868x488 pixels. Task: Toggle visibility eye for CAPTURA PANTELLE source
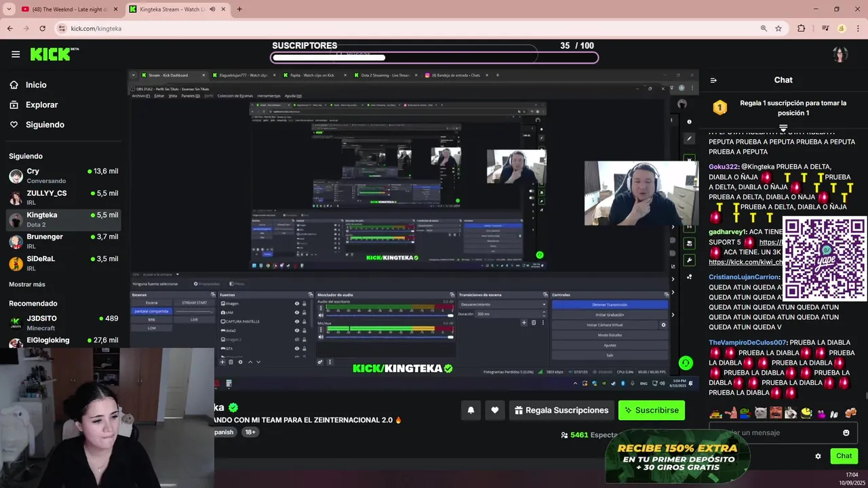click(296, 321)
